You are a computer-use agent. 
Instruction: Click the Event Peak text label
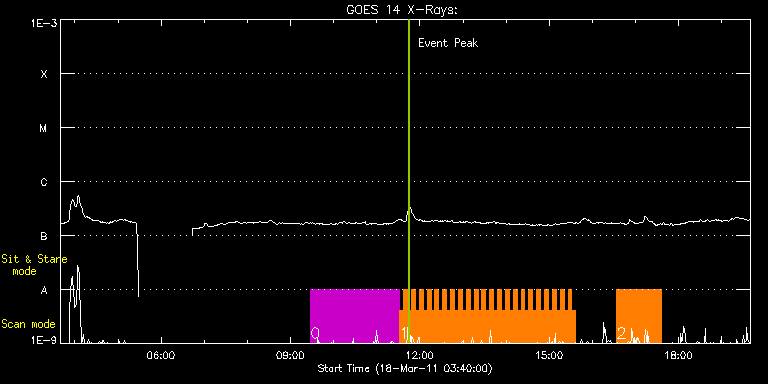pos(448,43)
